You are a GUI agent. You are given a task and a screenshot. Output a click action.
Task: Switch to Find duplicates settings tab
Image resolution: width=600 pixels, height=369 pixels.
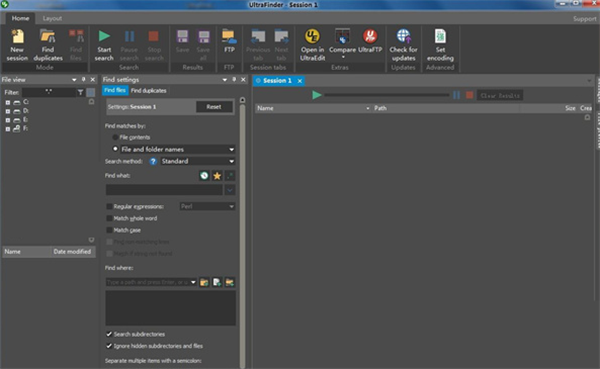click(x=148, y=91)
